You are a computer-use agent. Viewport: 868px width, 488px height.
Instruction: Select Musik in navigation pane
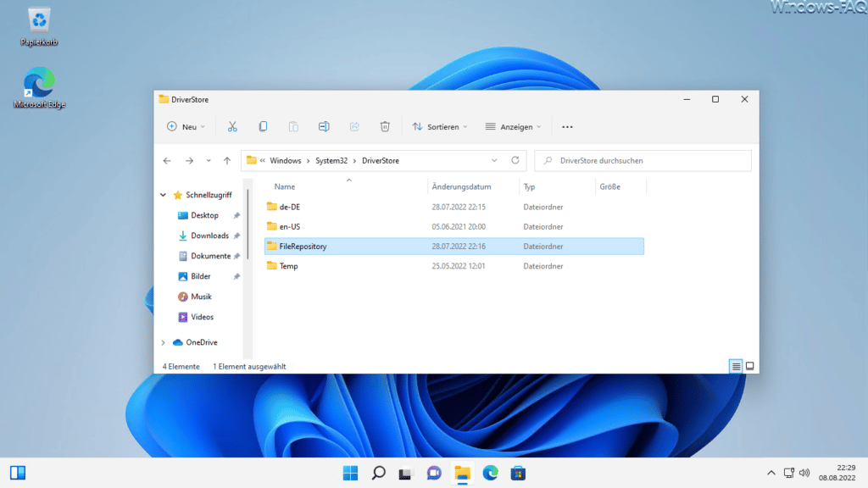[201, 297]
